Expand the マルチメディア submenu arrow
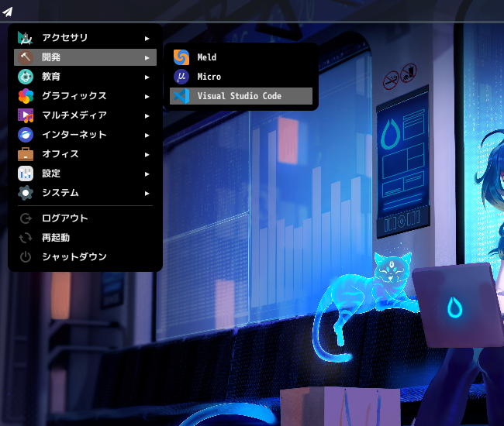This screenshot has width=504, height=426. click(x=147, y=116)
